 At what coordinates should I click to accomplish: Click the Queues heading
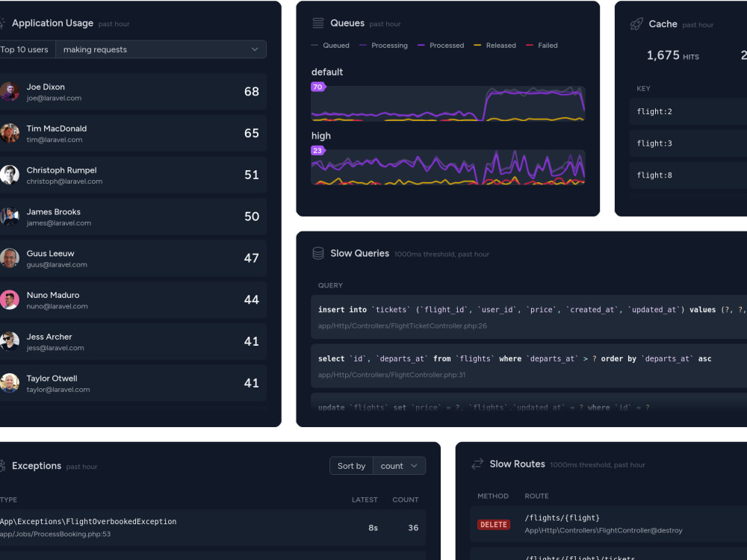pos(347,23)
